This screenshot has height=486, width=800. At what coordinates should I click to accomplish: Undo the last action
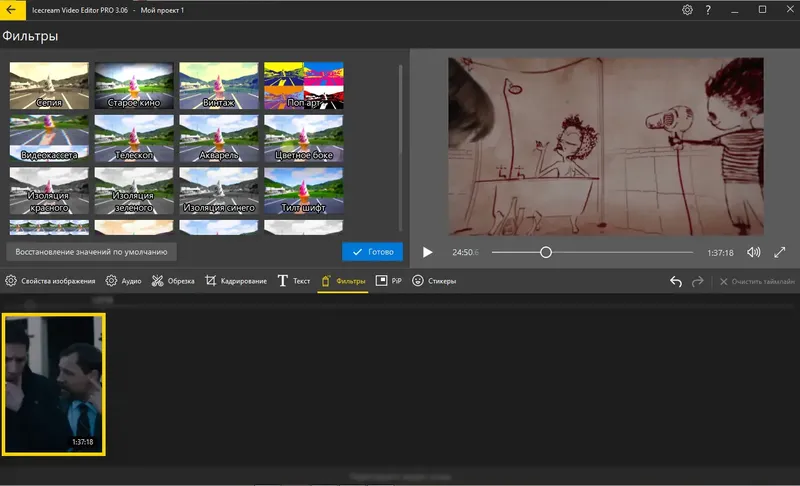coord(676,282)
